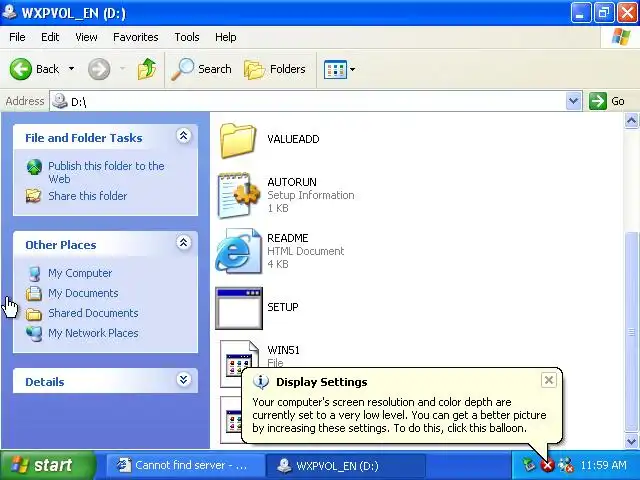
Task: Open Search with the magnifier button
Action: point(201,69)
